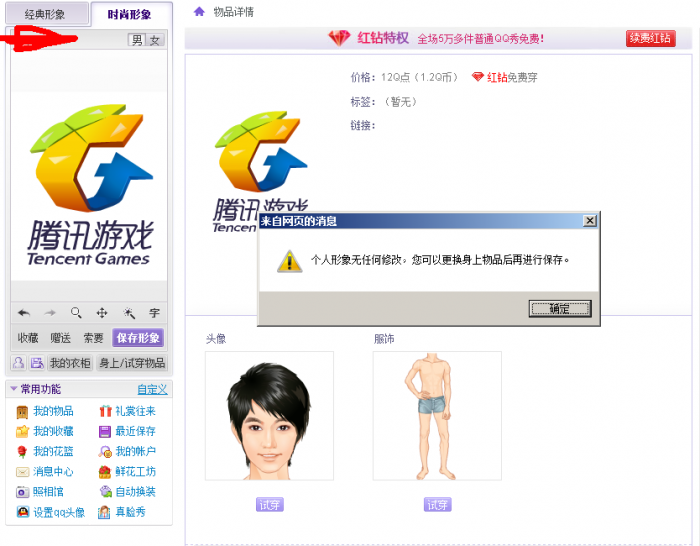Switch to the 经典形象 tab
This screenshot has height=546, width=700.
tap(46, 14)
